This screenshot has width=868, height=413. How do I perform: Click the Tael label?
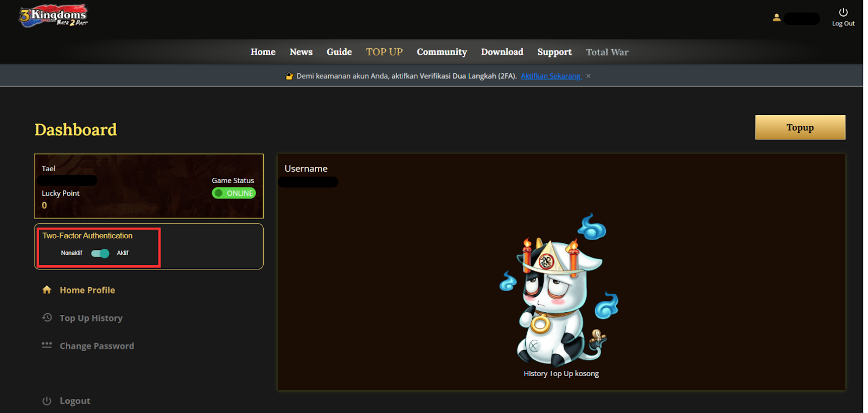click(x=48, y=169)
